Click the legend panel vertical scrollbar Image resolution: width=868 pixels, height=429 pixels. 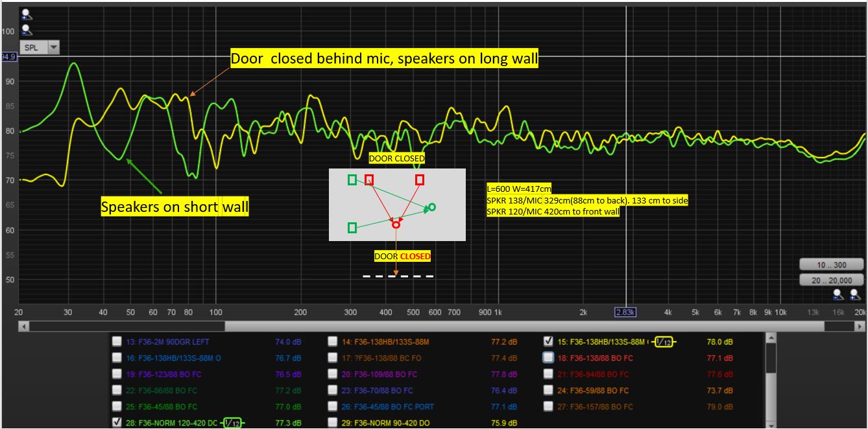pos(771,358)
